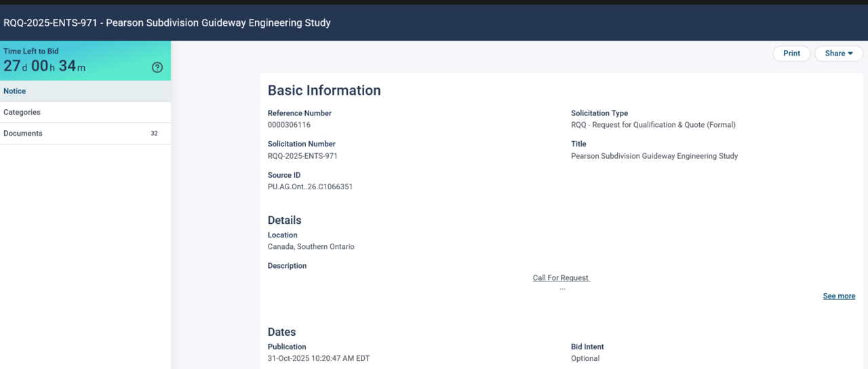Click the Location value Canada, Southern Ontario
The height and width of the screenshot is (369, 868).
point(311,247)
